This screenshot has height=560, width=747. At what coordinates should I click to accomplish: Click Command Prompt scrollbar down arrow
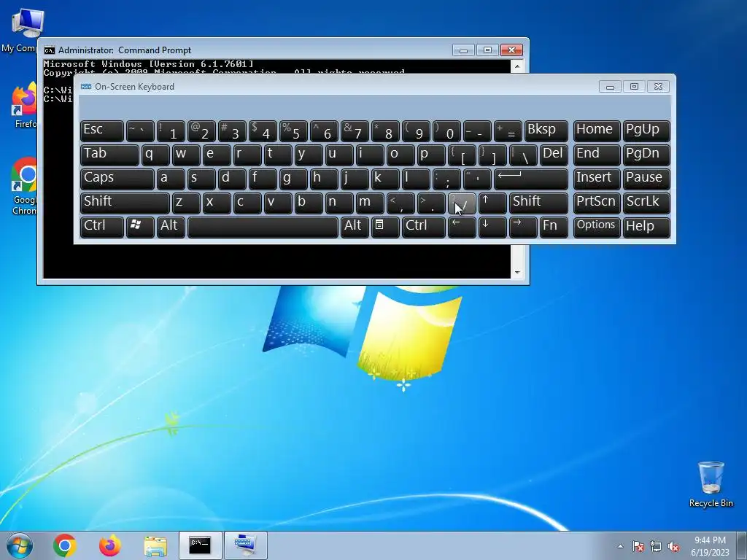click(517, 273)
